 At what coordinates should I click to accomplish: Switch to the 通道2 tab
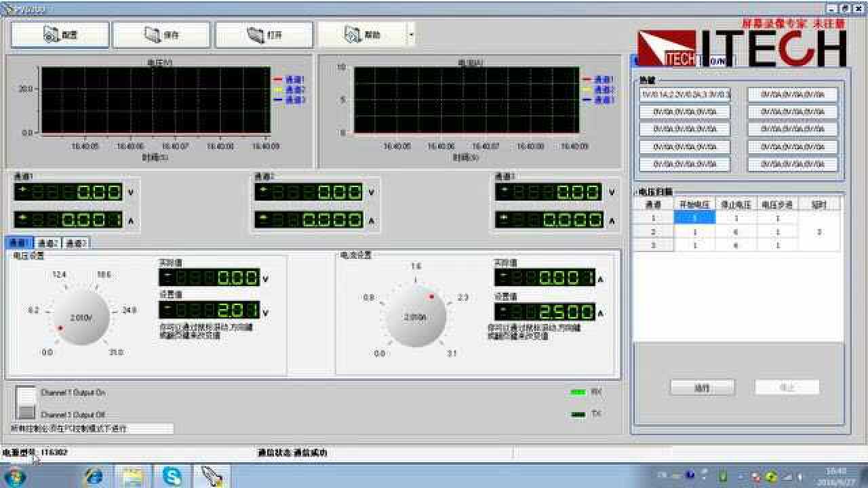tap(47, 243)
